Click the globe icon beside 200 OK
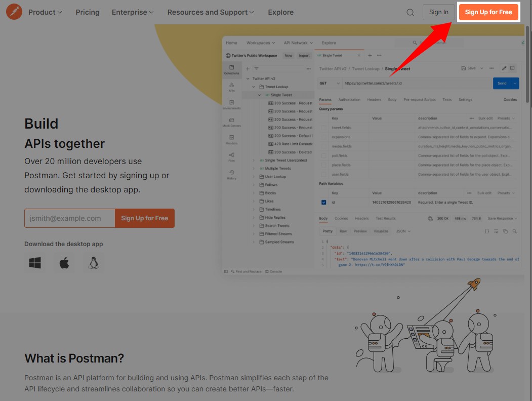The height and width of the screenshot is (401, 532). pyautogui.click(x=430, y=219)
